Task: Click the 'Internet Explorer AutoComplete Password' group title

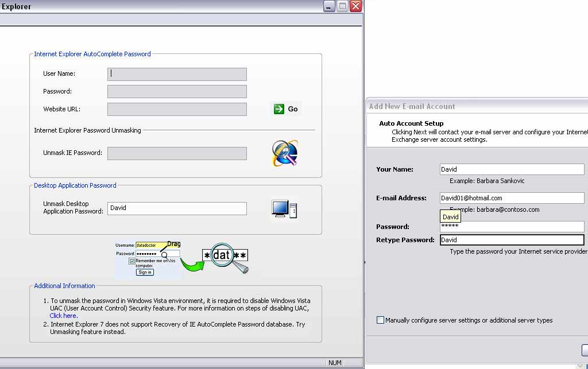Action: click(92, 54)
